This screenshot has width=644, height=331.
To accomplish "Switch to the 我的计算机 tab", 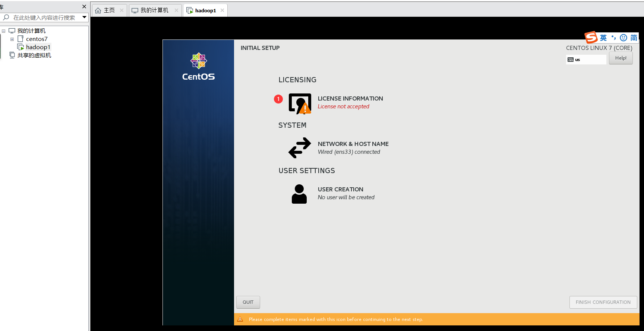I will [155, 10].
